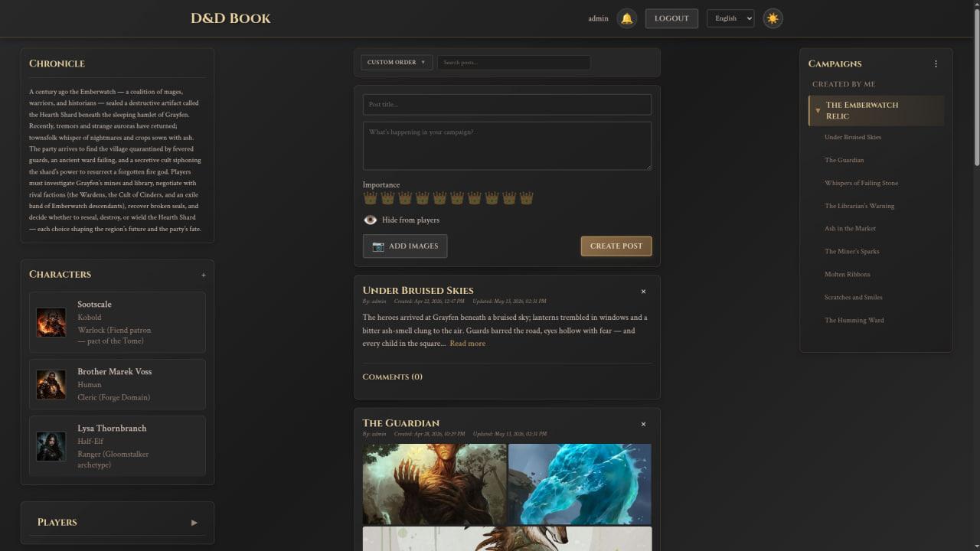Go to Molten Ribbons

point(847,274)
